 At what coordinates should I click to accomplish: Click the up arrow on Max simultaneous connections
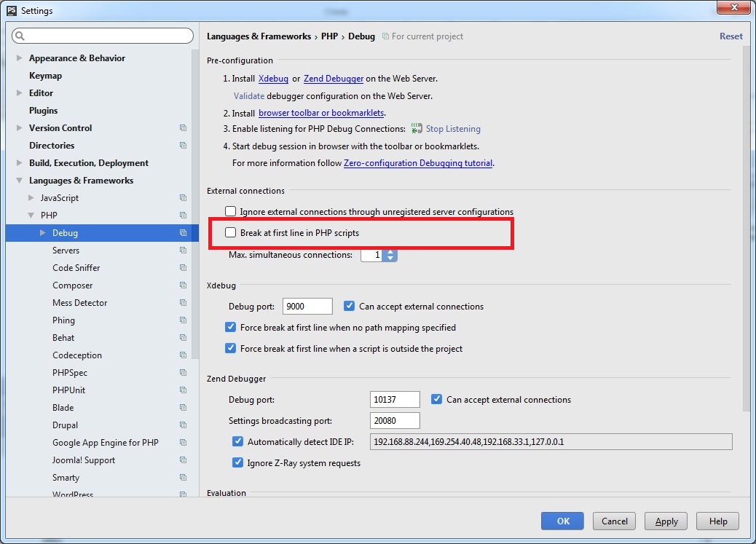[x=390, y=252]
